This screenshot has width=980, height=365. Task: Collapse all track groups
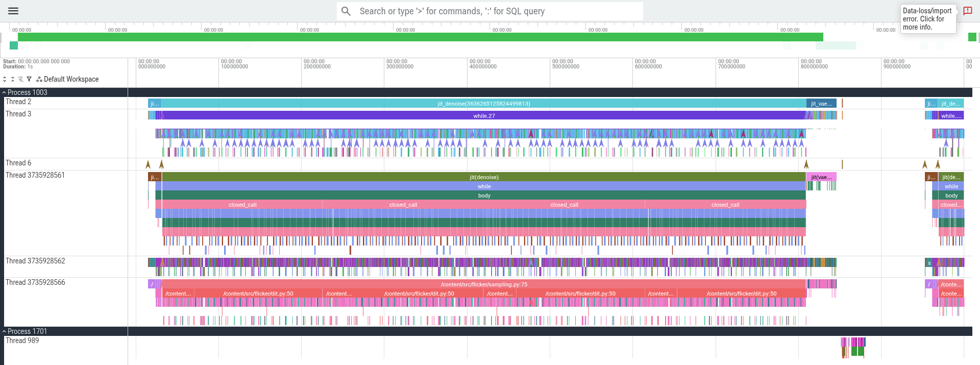click(x=13, y=79)
